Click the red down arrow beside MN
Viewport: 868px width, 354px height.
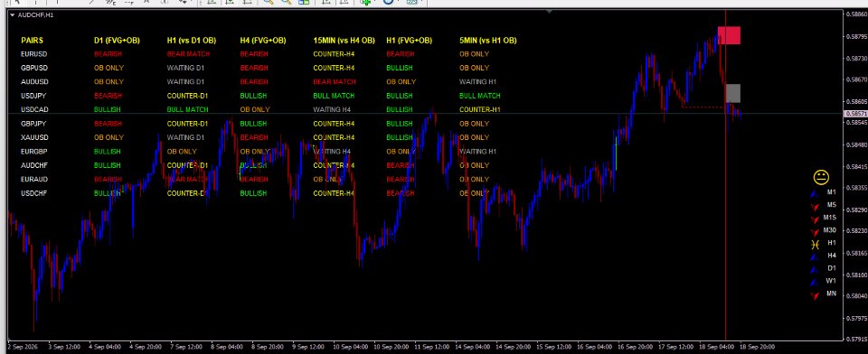815,295
